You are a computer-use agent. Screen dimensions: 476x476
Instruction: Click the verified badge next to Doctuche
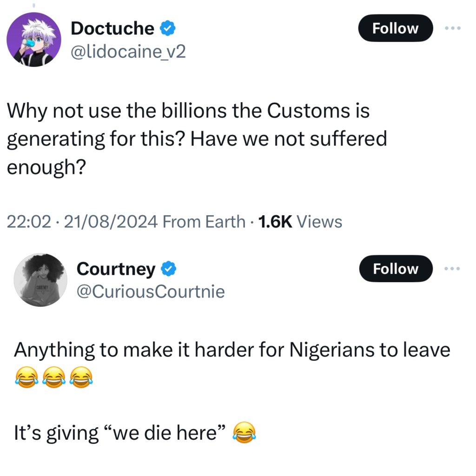168,29
